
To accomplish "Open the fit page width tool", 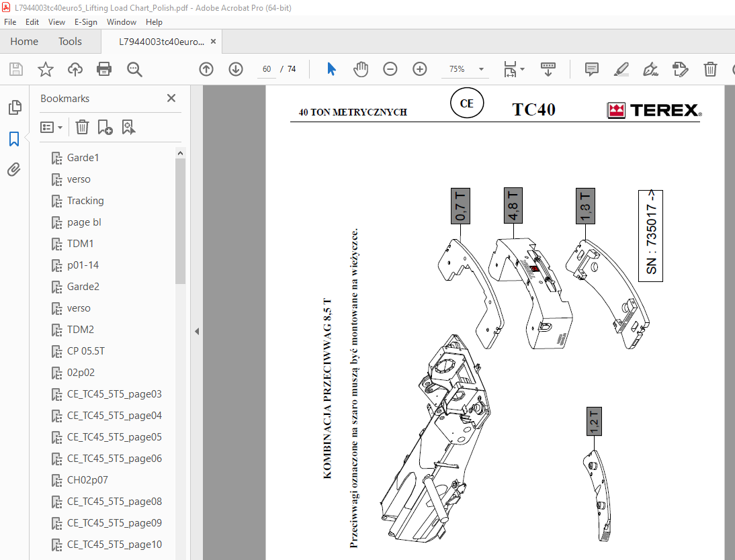I will 509,69.
